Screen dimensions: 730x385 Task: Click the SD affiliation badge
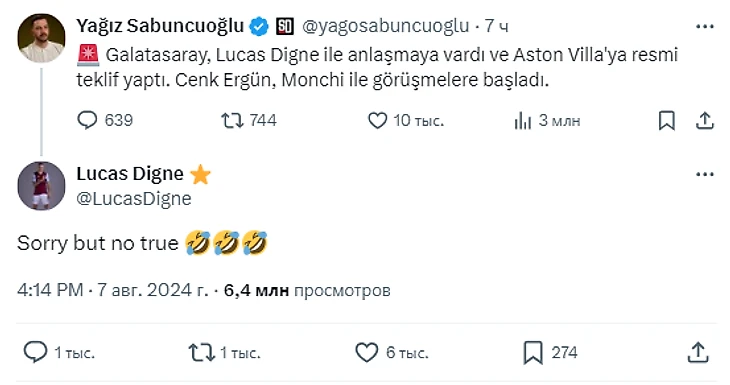pyautogui.click(x=284, y=27)
